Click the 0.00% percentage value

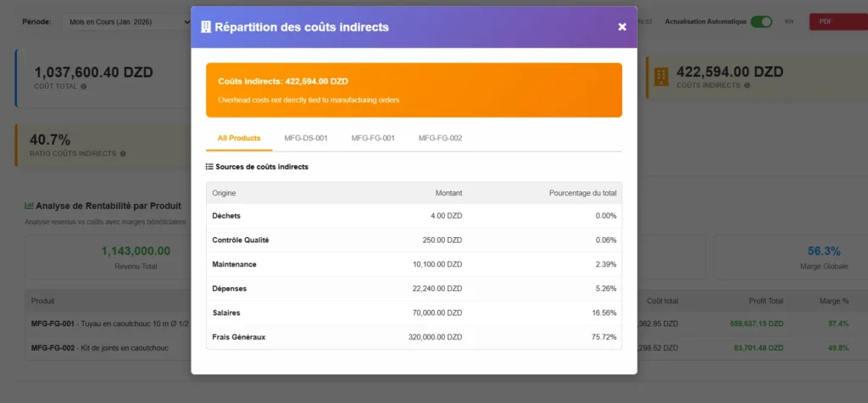coord(606,216)
